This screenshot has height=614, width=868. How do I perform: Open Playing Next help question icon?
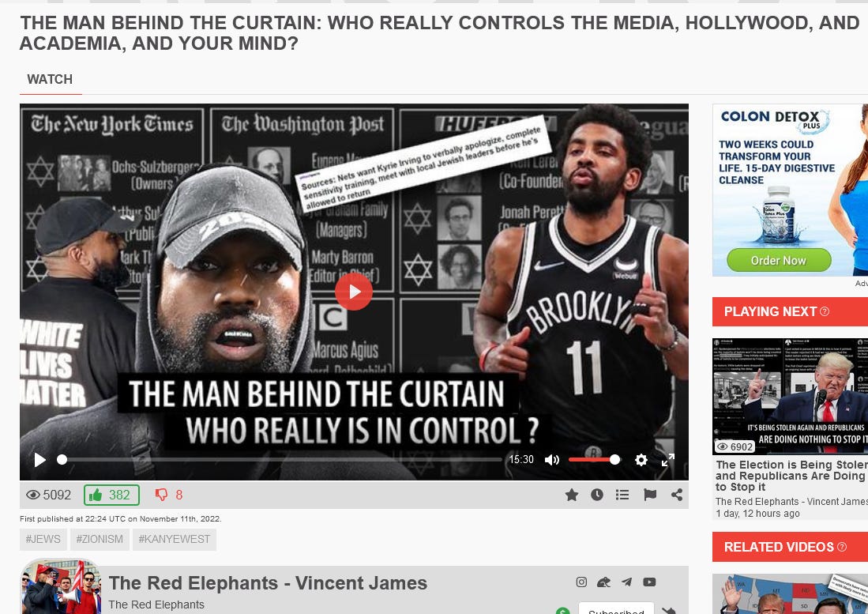click(x=825, y=311)
